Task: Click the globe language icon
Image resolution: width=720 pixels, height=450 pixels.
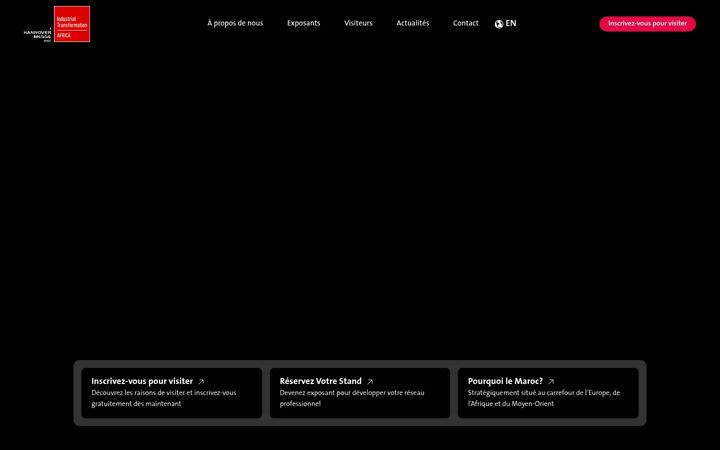Action: coord(499,24)
